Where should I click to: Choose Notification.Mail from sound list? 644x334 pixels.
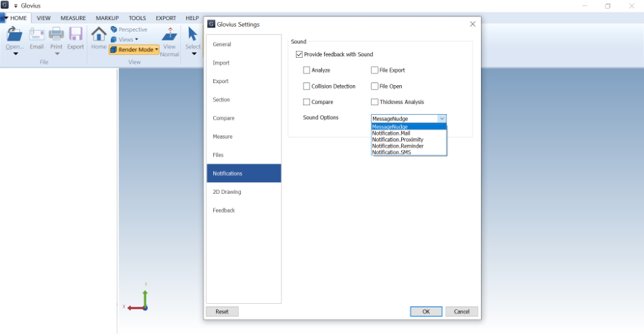coord(409,133)
